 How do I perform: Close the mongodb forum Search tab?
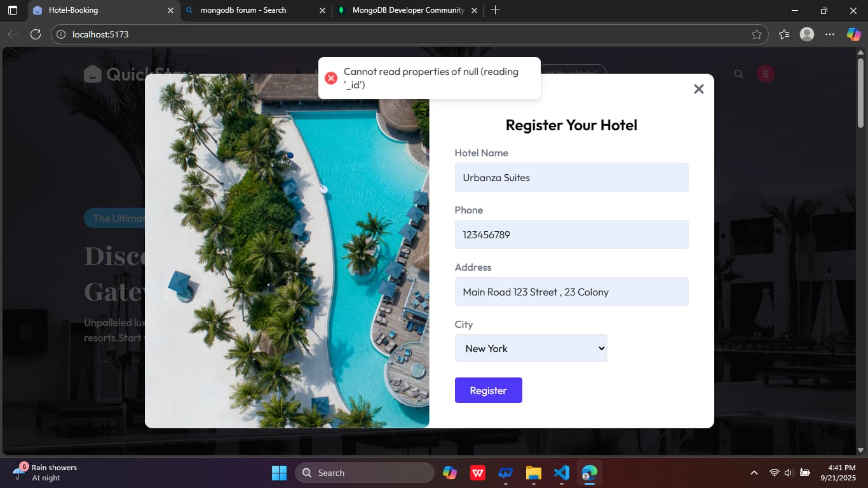click(323, 10)
